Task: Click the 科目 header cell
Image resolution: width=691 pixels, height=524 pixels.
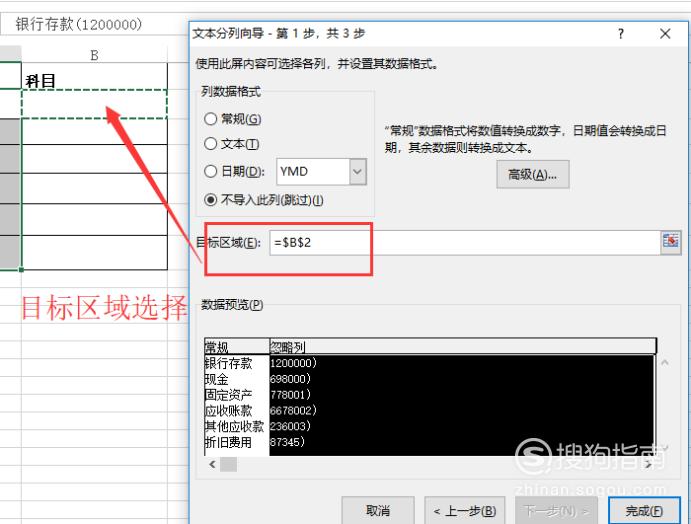Action: tap(94, 76)
